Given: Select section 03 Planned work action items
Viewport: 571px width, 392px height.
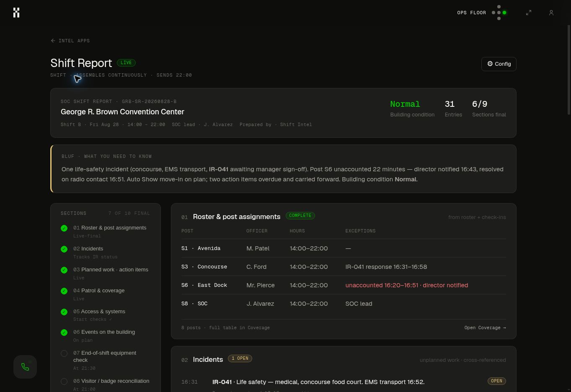Looking at the screenshot, I should (x=106, y=273).
